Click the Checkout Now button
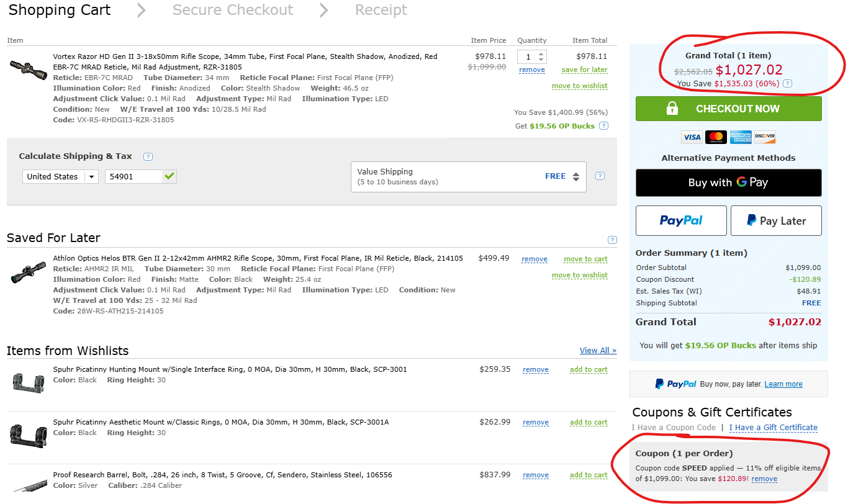Image resolution: width=848 pixels, height=504 pixels. coord(729,109)
